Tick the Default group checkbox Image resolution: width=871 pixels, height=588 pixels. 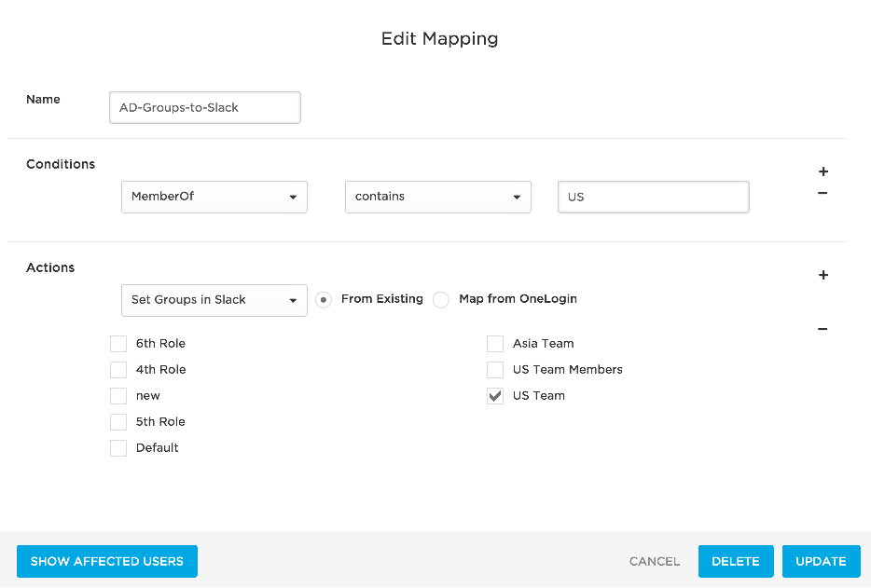pyautogui.click(x=118, y=448)
